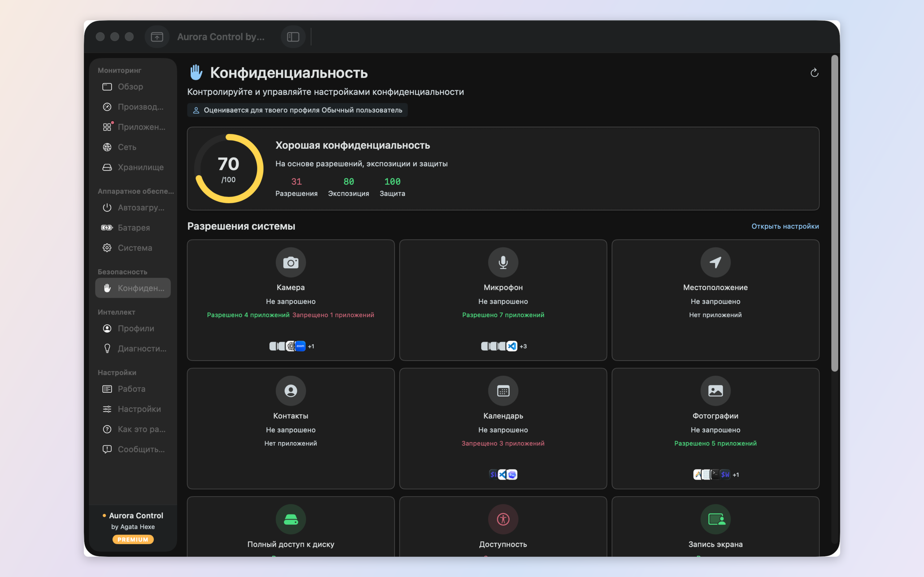Select the Доступность accessibility icon

point(503,519)
